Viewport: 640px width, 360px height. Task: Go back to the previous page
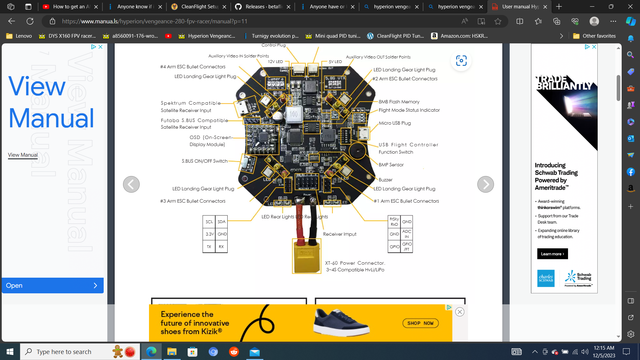(11, 21)
